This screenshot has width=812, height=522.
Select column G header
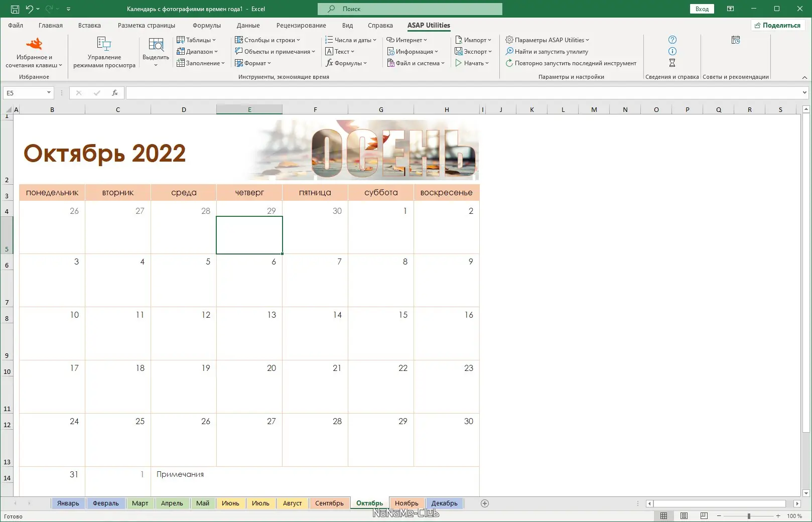click(381, 109)
